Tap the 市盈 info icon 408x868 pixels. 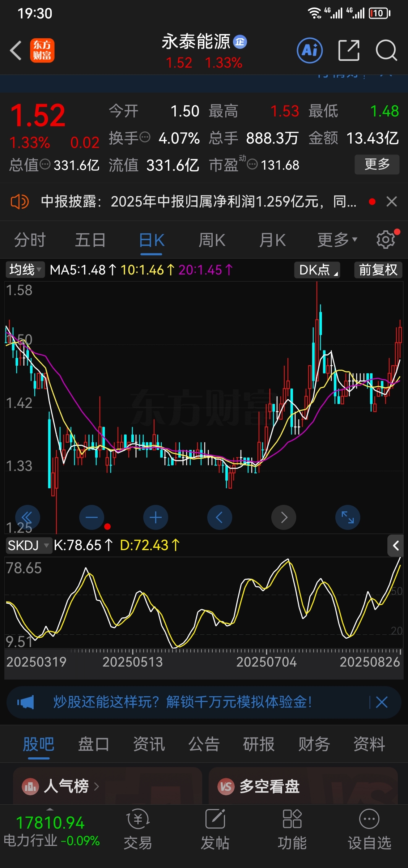pyautogui.click(x=252, y=165)
